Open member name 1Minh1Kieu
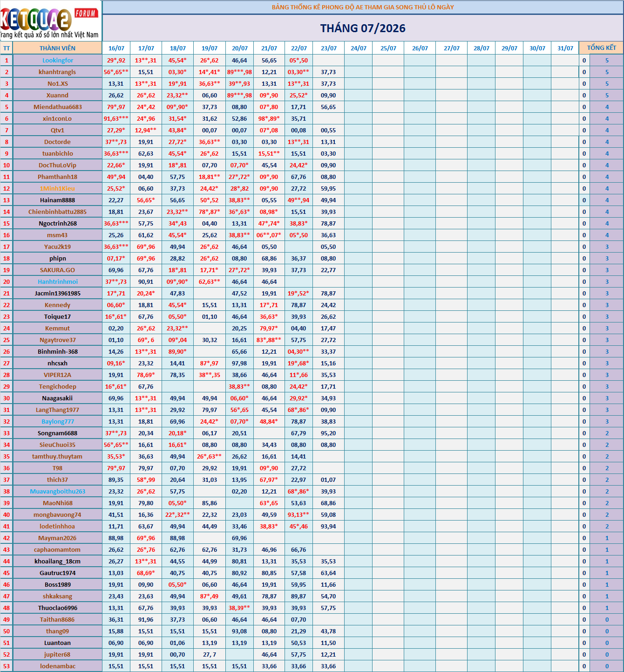This screenshot has height=672, width=624. point(58,188)
